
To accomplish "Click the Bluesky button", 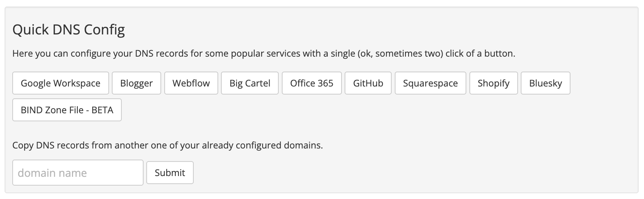I will pyautogui.click(x=546, y=83).
